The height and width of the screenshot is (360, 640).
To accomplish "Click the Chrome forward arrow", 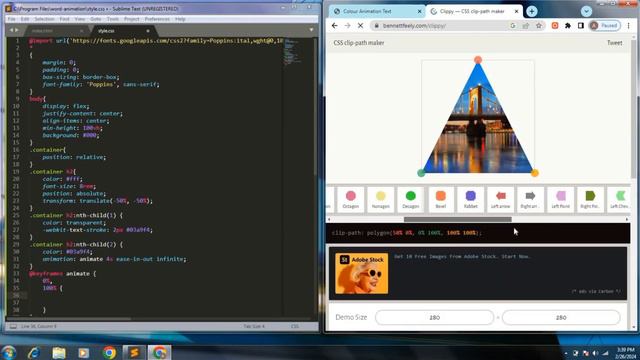I will pyautogui.click(x=347, y=25).
